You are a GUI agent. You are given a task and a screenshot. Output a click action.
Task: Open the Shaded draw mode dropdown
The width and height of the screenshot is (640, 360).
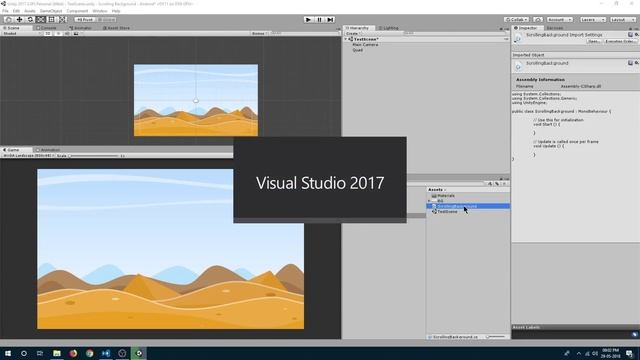(21, 33)
